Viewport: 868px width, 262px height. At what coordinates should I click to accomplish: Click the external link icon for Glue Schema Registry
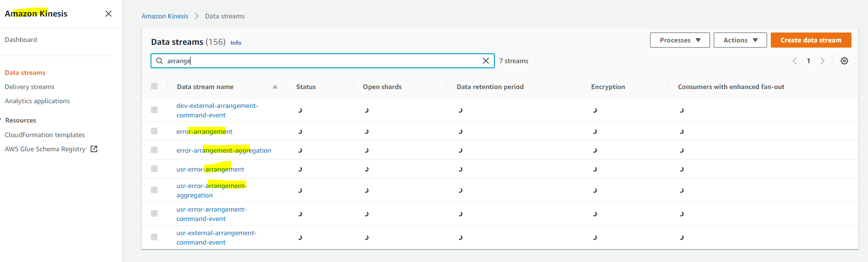(94, 149)
